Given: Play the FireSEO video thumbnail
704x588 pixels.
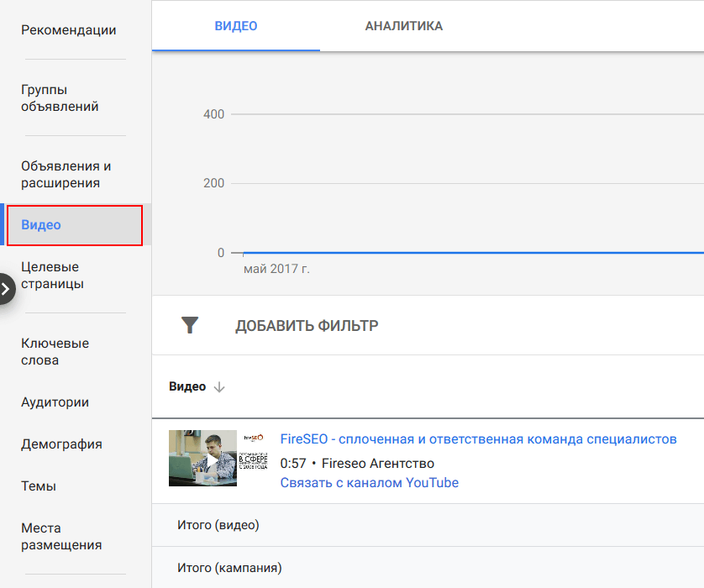Looking at the screenshot, I should [x=202, y=459].
